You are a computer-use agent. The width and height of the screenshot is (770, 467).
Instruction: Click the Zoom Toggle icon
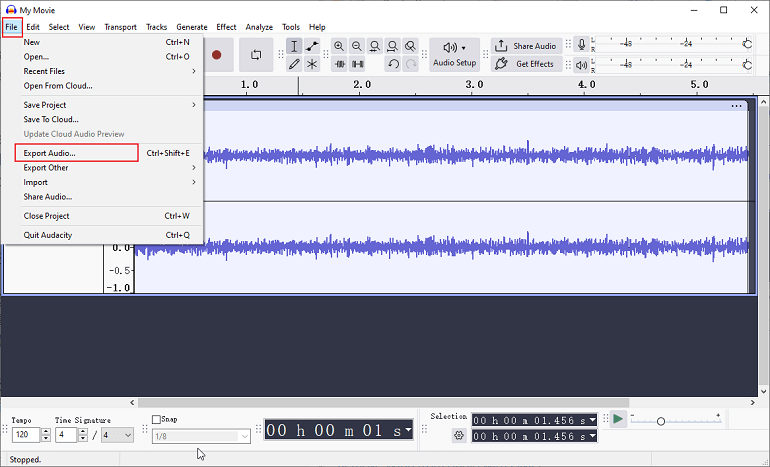410,46
